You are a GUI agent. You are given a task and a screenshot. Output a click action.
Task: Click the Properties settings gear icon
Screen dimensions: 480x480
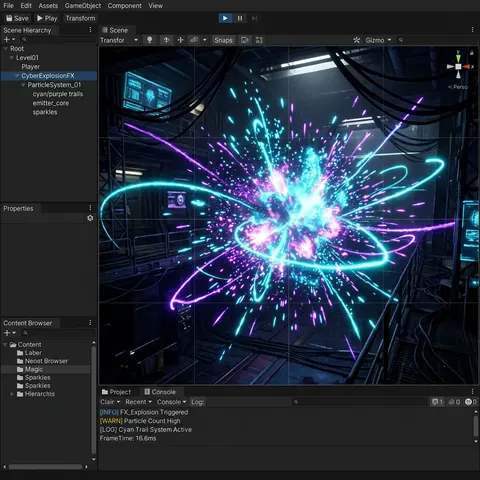pyautogui.click(x=90, y=218)
